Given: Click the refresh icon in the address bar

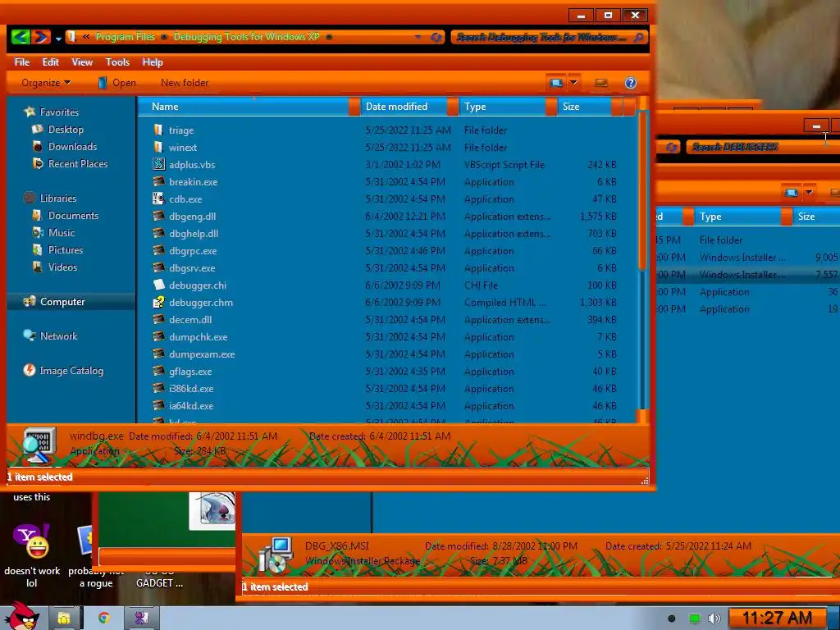Looking at the screenshot, I should coord(436,37).
